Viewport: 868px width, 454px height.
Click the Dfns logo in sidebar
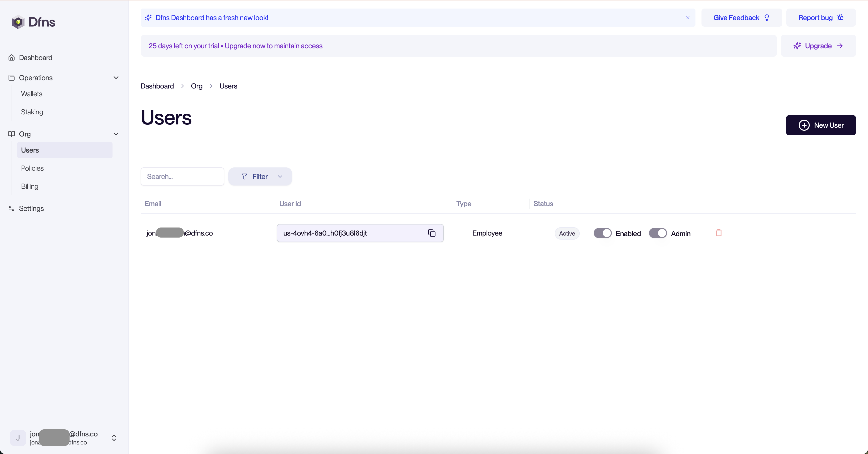[x=33, y=22]
